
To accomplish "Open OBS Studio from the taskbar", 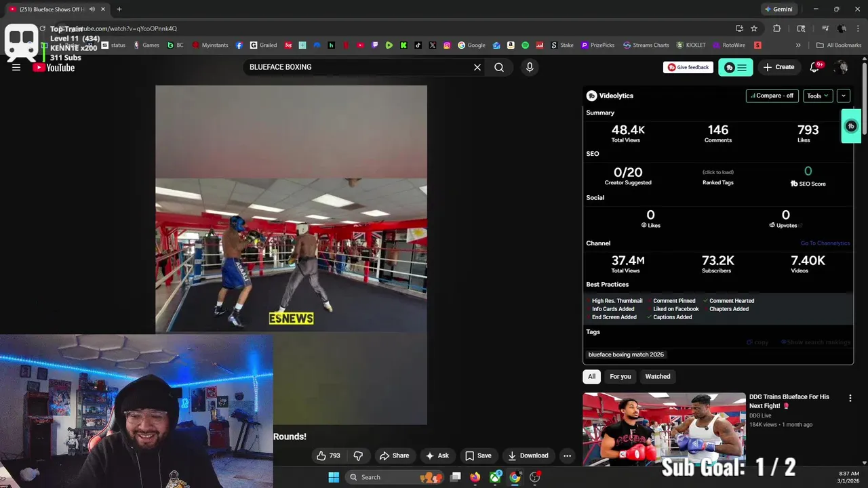I will [535, 477].
